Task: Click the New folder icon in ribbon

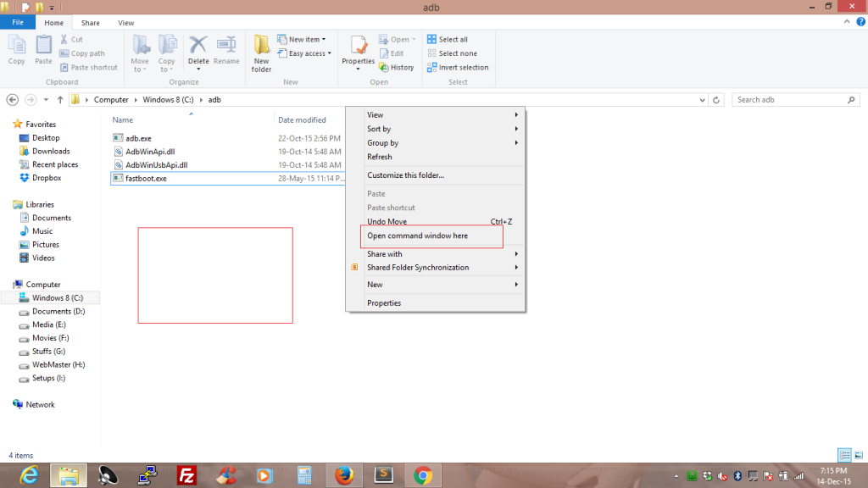Action: click(x=262, y=52)
